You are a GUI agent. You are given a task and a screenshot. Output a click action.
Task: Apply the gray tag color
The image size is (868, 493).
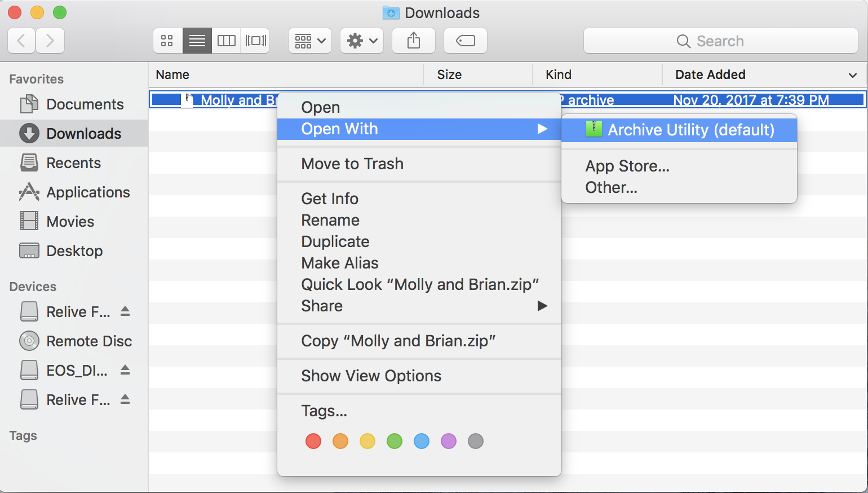pos(476,441)
